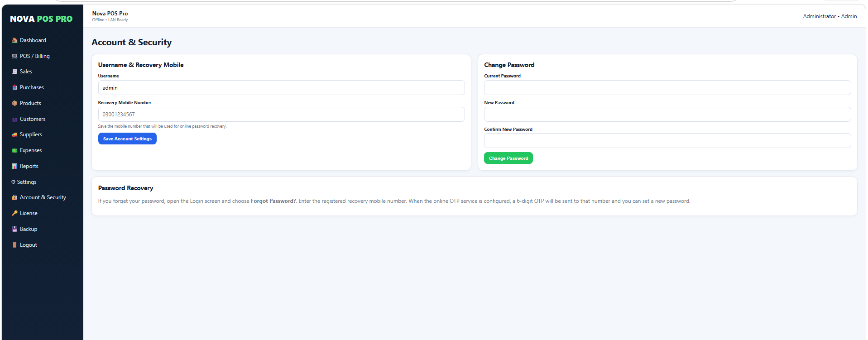Click the 'Password Recovery' heading
This screenshot has height=340, width=868.
point(126,188)
